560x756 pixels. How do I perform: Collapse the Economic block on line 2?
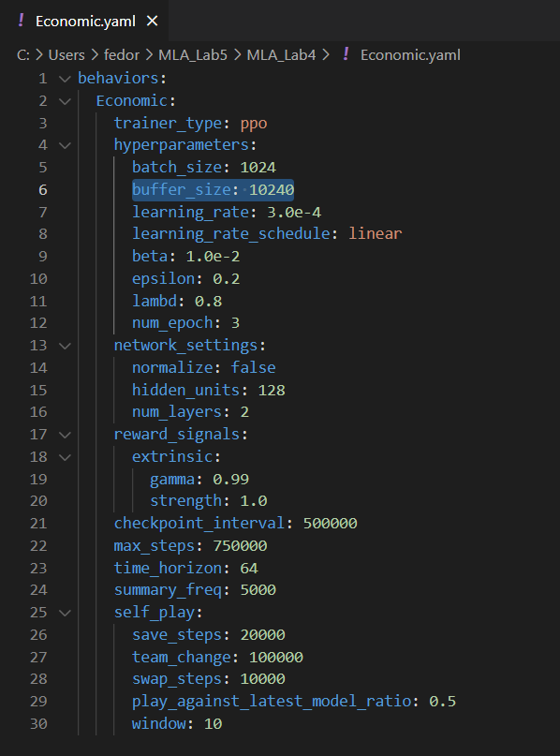[x=65, y=101]
